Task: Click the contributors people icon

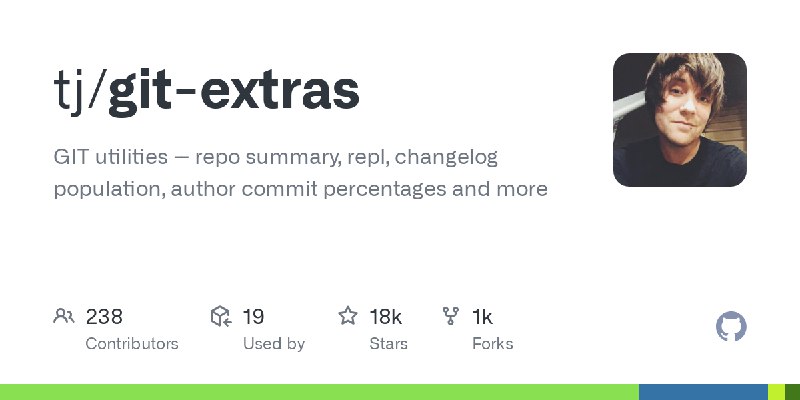Action: click(64, 316)
